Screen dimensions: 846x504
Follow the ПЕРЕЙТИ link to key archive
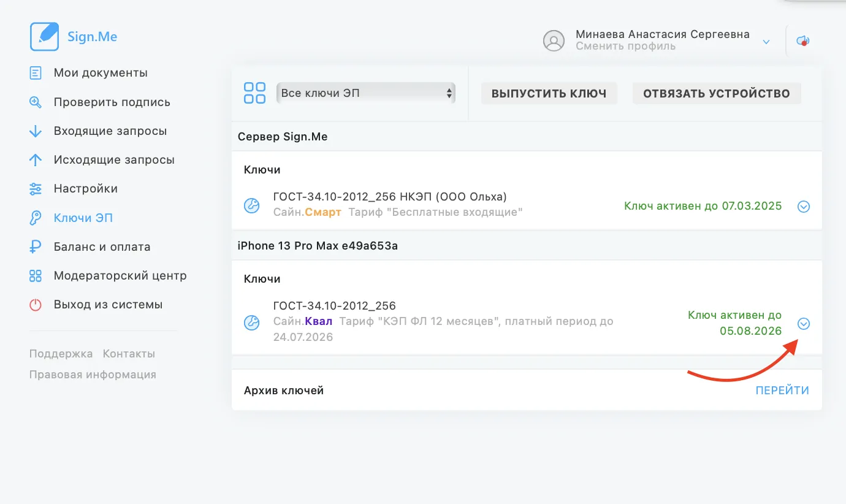(x=782, y=391)
